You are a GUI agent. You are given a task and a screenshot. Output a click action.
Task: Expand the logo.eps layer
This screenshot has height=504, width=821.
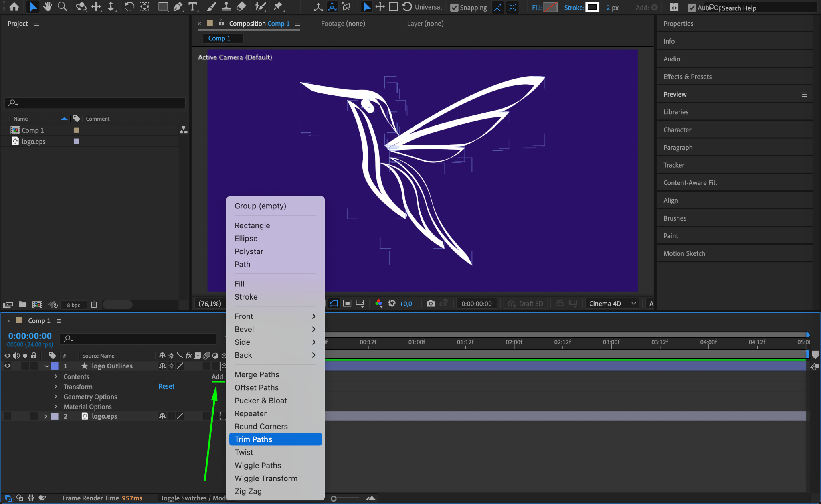tap(46, 416)
